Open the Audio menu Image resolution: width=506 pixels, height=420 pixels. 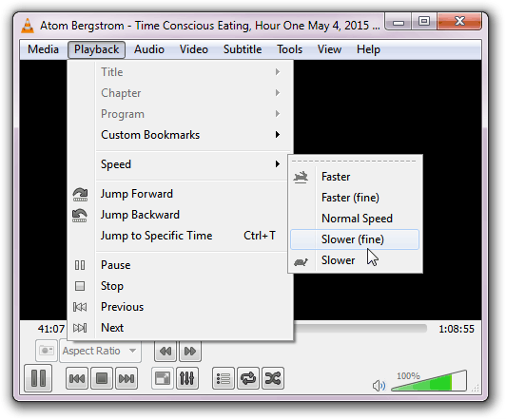[x=149, y=49]
